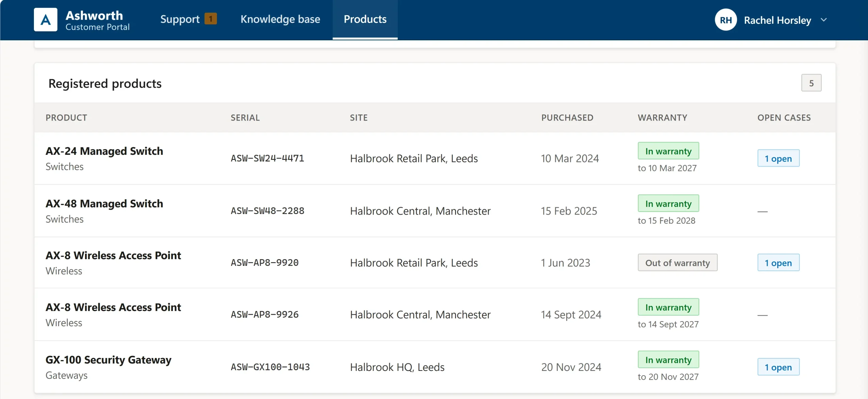Viewport: 868px width, 399px height.
Task: Click the In warranty badge for AX-24 switch
Action: (668, 151)
